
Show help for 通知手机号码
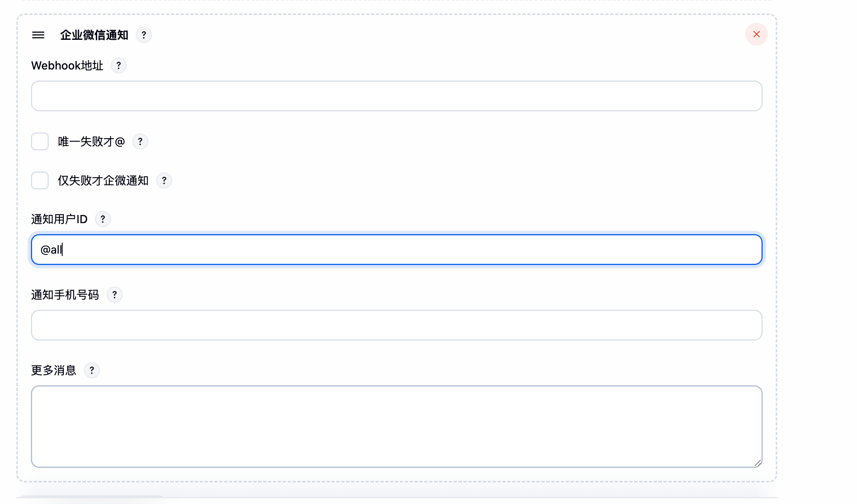(x=115, y=295)
